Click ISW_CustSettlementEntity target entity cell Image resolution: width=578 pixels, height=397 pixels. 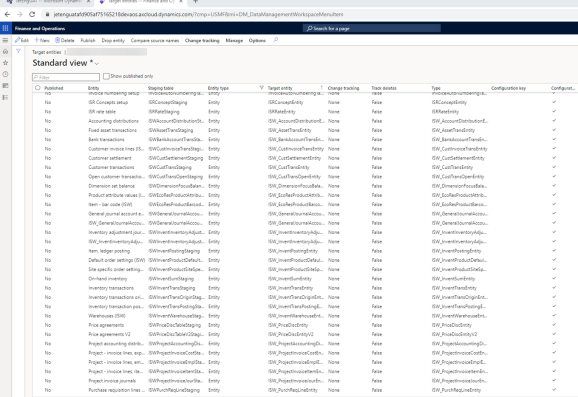click(294, 158)
